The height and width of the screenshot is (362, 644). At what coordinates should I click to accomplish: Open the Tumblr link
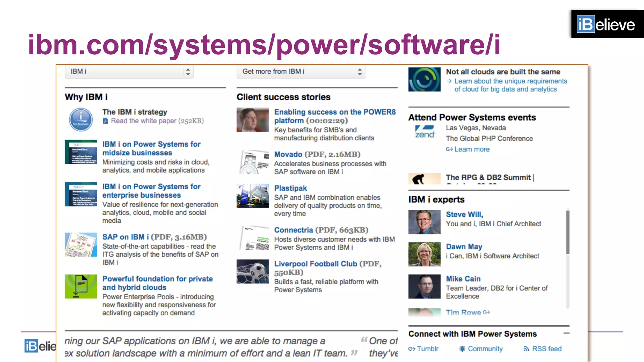tap(428, 349)
